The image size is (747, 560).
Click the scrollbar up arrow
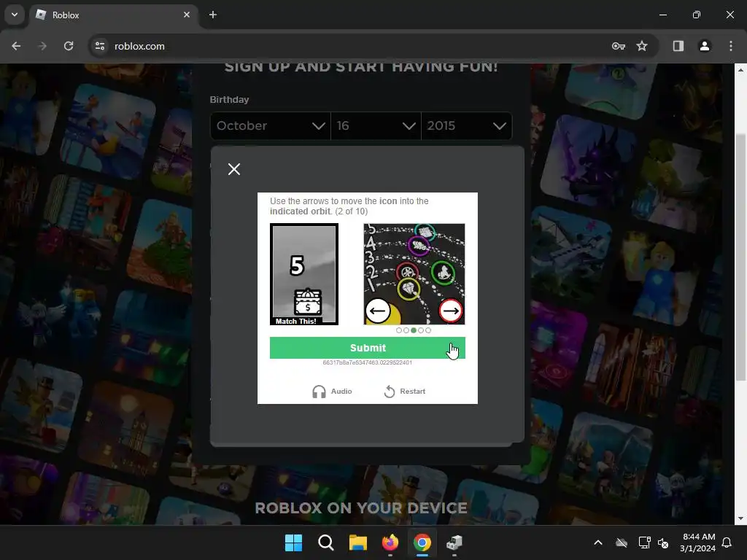tap(740, 69)
